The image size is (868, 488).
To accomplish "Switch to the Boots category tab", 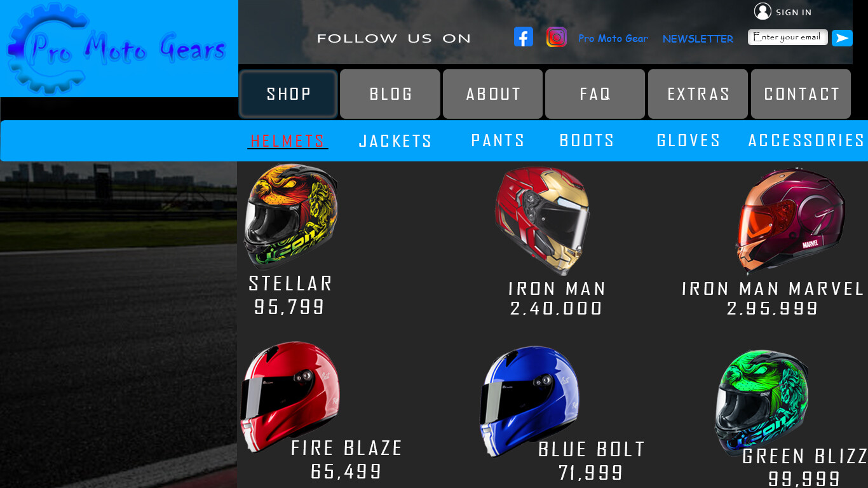I will pos(587,140).
